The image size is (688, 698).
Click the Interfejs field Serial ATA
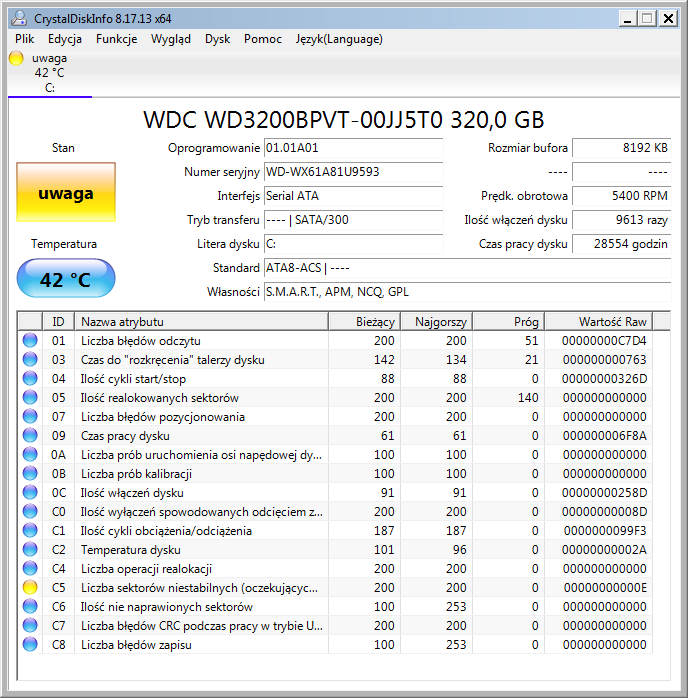click(353, 196)
